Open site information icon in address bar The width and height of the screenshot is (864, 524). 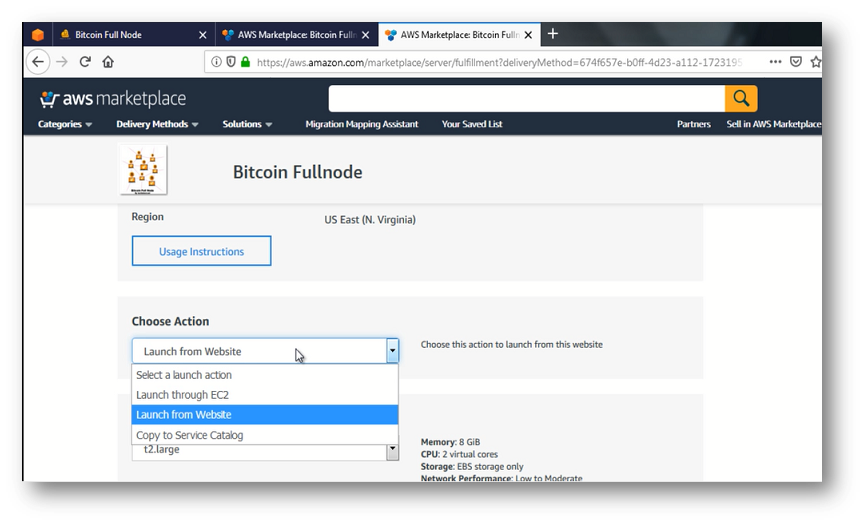(217, 62)
